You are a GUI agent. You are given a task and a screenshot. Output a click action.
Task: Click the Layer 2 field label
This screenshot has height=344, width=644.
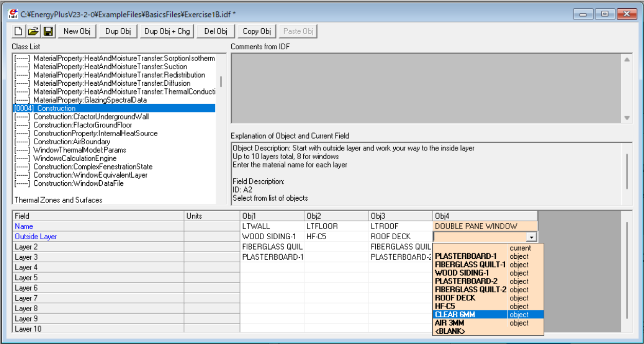click(x=98, y=247)
